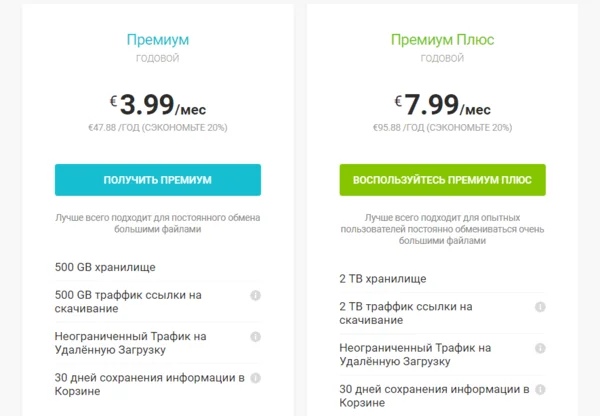Click the 2 TB траффик ссылки text
This screenshot has width=600, height=416.
point(406,313)
